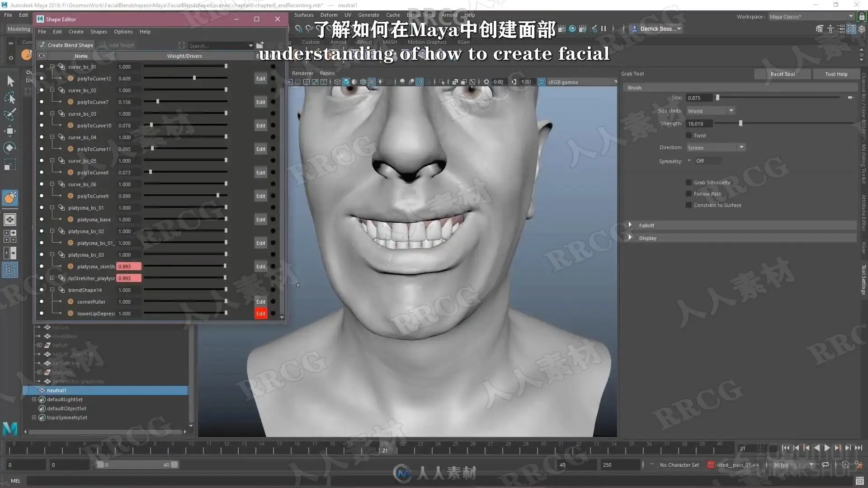Toggle visibility of blendShape14
The image size is (868, 488).
point(42,290)
